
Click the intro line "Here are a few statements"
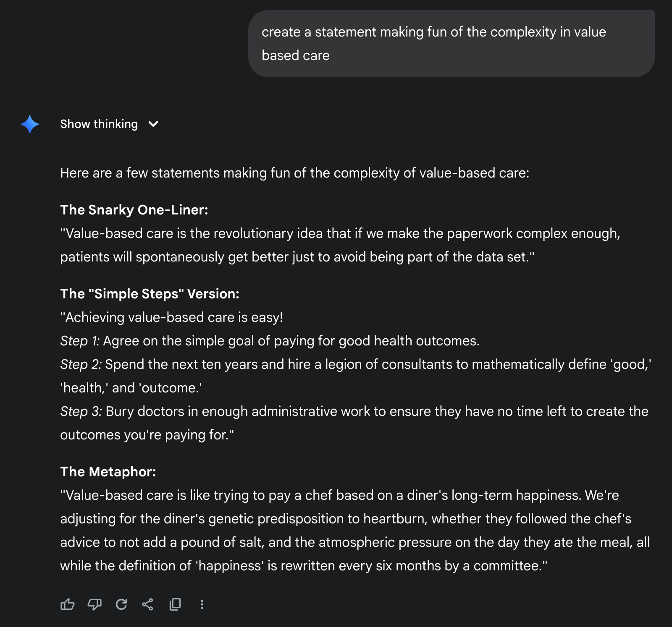click(294, 173)
